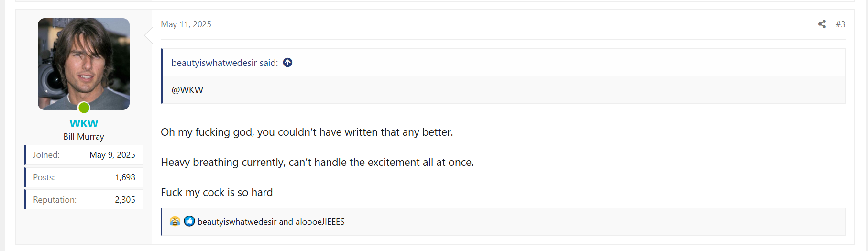This screenshot has width=868, height=251.
Task: Open beautyiswhatwedesir in the reactions list
Action: [x=237, y=221]
